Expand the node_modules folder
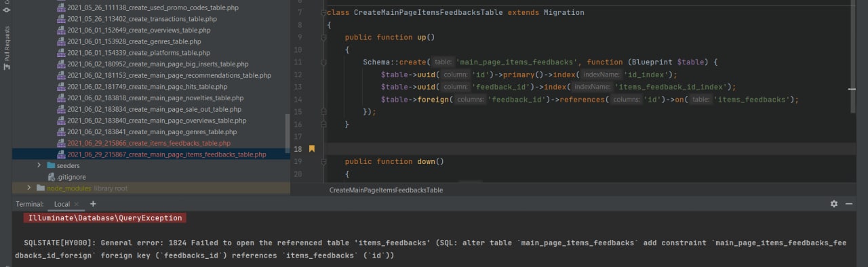 click(28, 188)
